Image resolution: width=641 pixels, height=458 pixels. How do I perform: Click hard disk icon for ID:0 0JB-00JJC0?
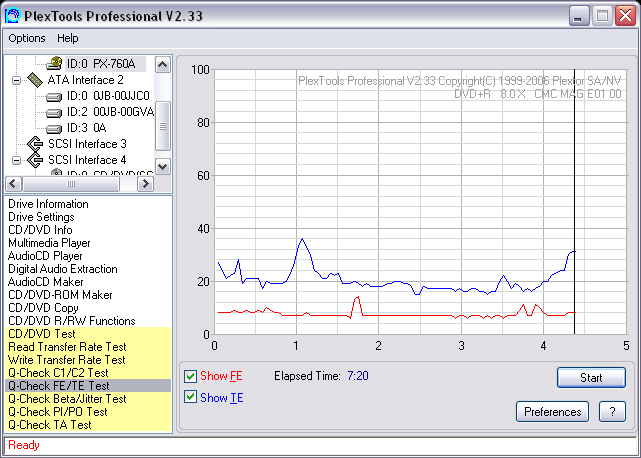54,97
